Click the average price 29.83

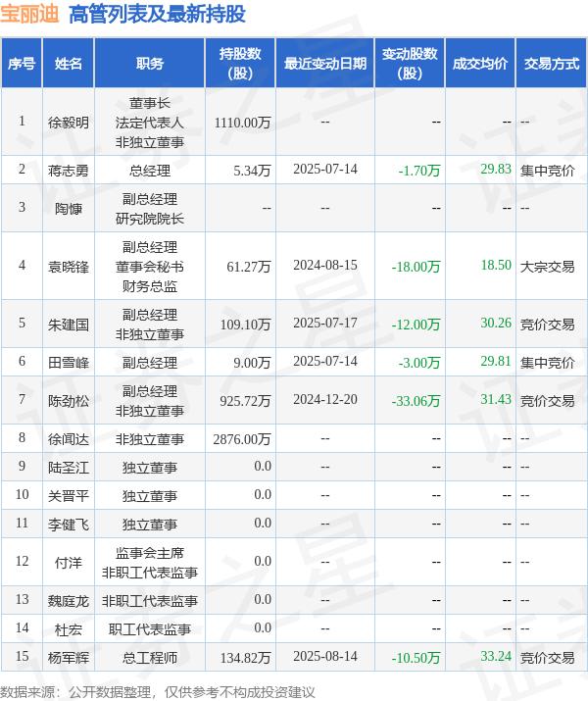pyautogui.click(x=496, y=169)
